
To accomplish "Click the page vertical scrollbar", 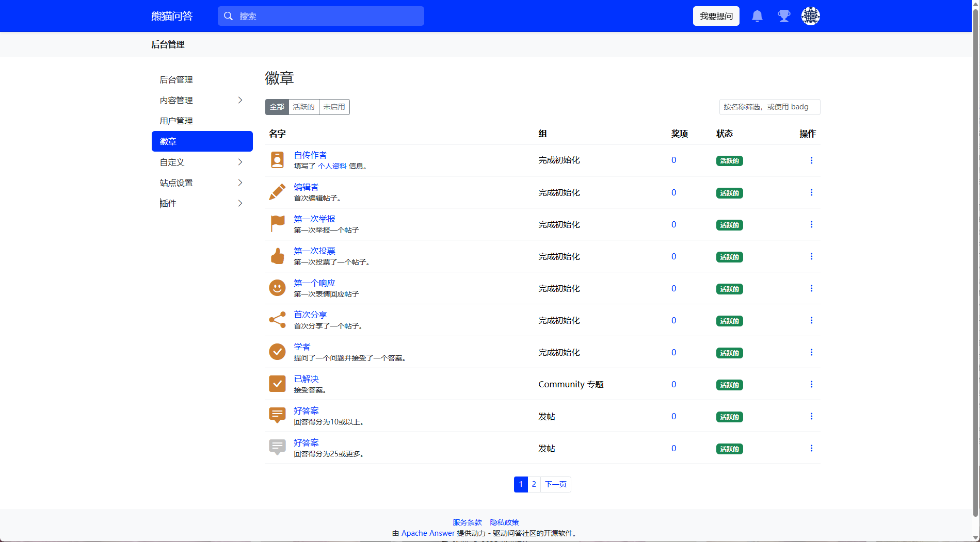I will (975, 263).
